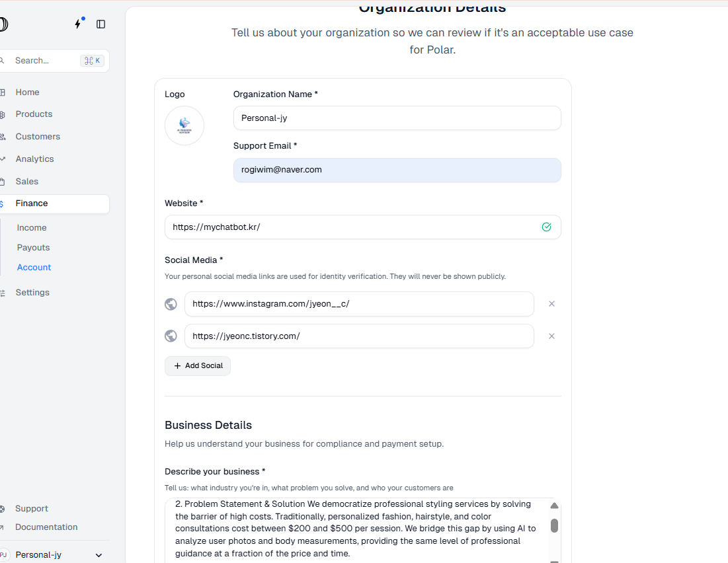Screen dimensions: 728x563
Task: Click the PJ avatar badge
Action: pos(4,554)
